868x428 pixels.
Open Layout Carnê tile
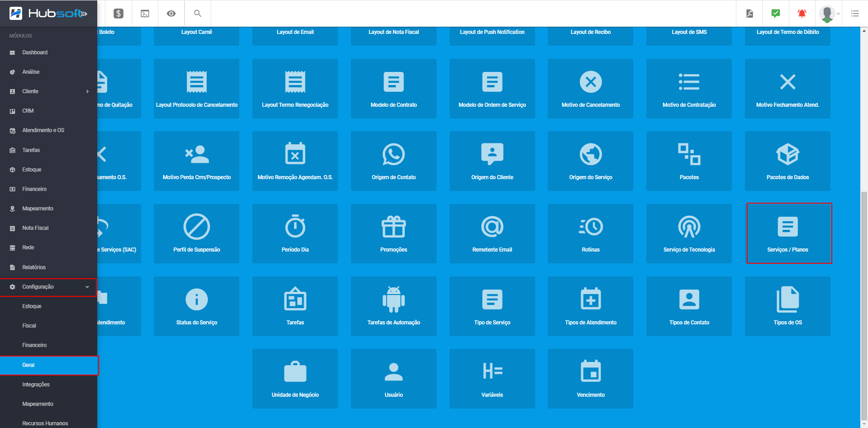(197, 36)
